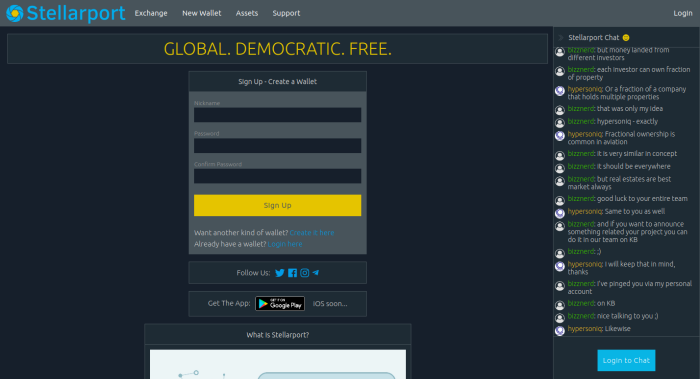Focus the Nickname input field
Screen dimensions: 700x379
[277, 115]
